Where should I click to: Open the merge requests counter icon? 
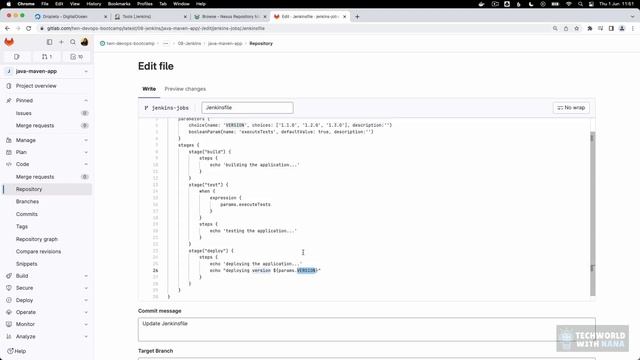pos(47,57)
